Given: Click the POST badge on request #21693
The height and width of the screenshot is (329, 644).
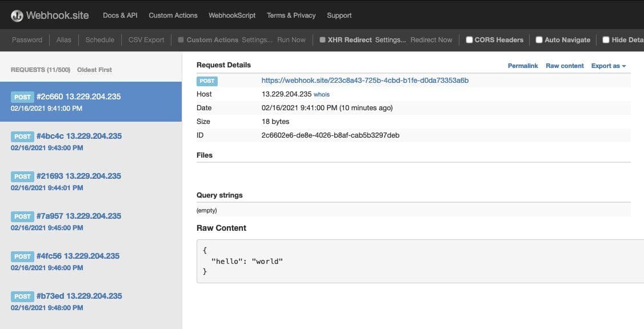Looking at the screenshot, I should (22, 176).
